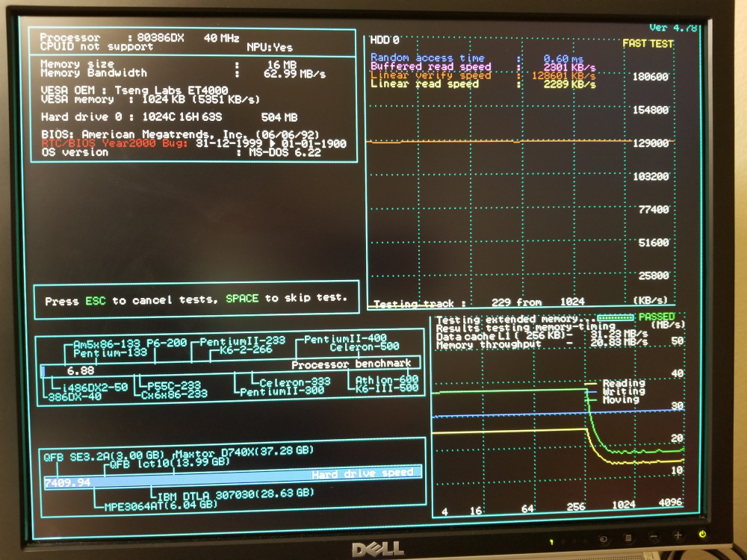Click the Data cache L1 256 KB line
The width and height of the screenshot is (747, 560).
pos(542,335)
